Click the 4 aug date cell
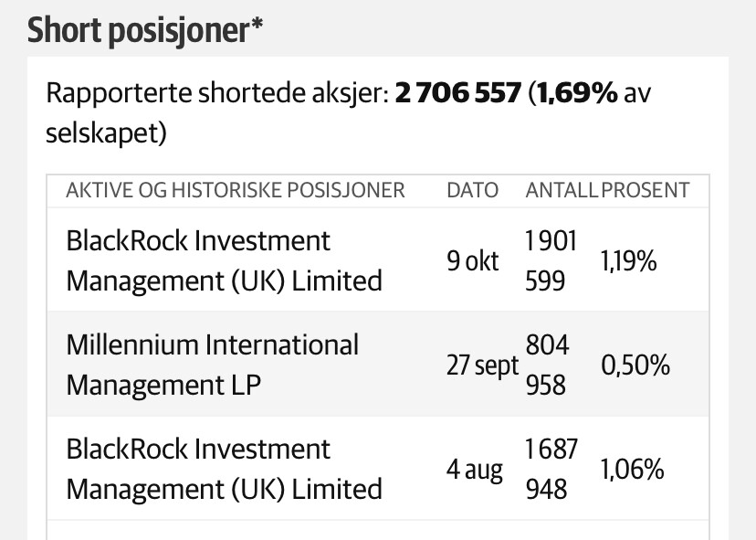The width and height of the screenshot is (756, 540). [x=475, y=470]
